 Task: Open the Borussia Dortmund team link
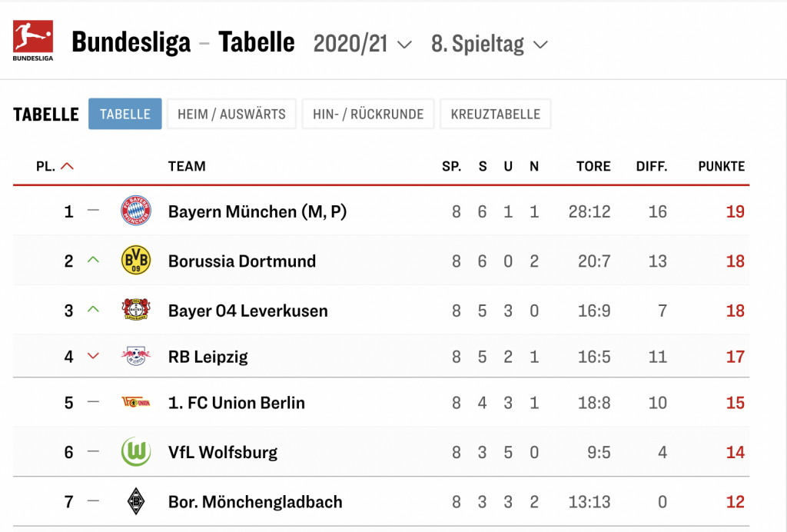242,261
